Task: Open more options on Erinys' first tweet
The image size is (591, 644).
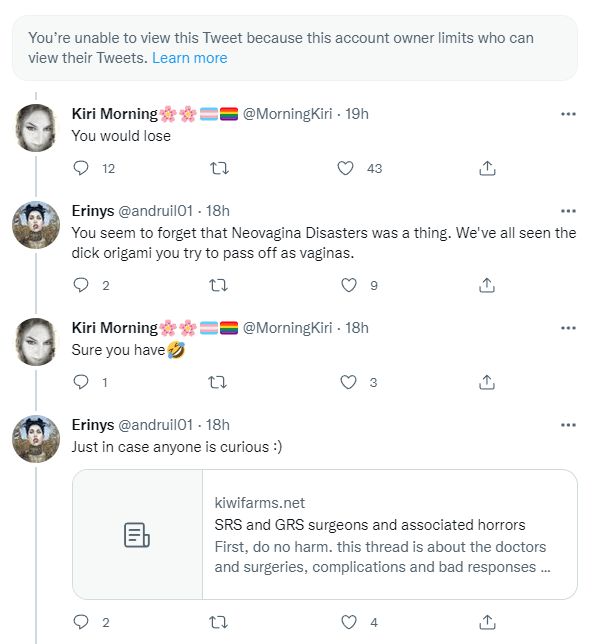Action: pyautogui.click(x=568, y=211)
